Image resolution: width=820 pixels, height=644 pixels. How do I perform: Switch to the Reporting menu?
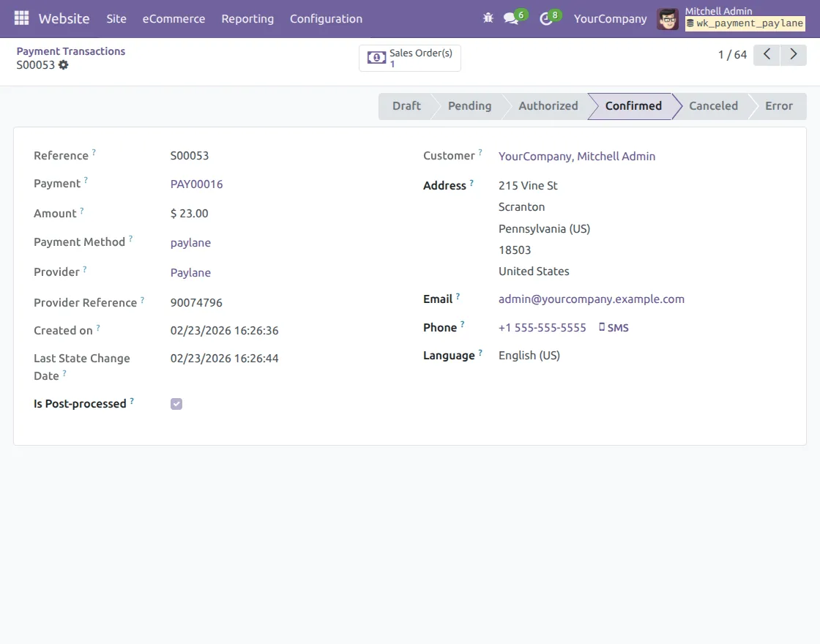[247, 19]
